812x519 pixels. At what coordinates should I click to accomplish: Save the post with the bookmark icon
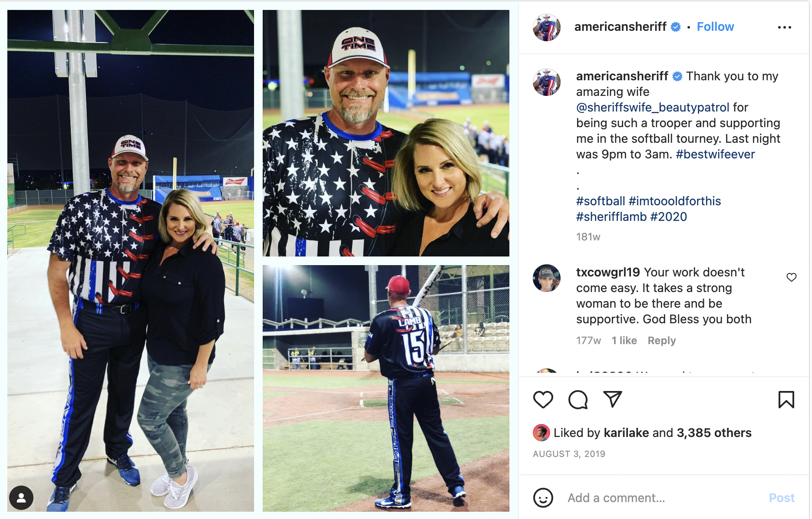(x=786, y=400)
